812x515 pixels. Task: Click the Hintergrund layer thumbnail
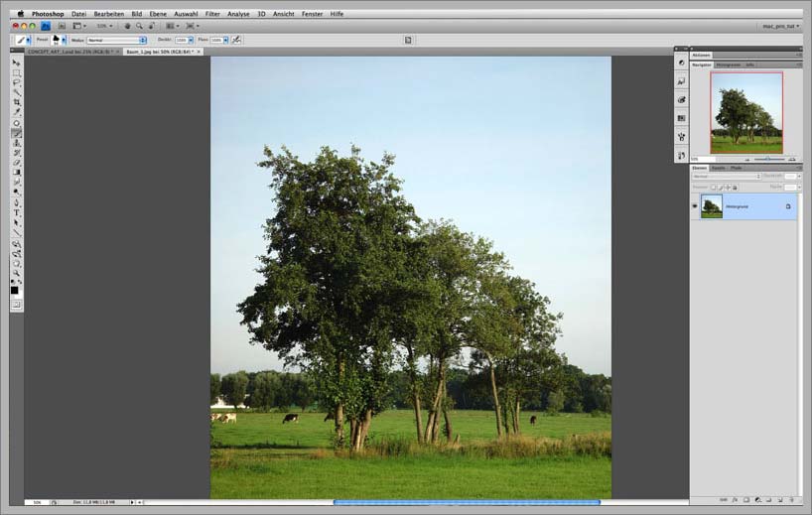712,206
